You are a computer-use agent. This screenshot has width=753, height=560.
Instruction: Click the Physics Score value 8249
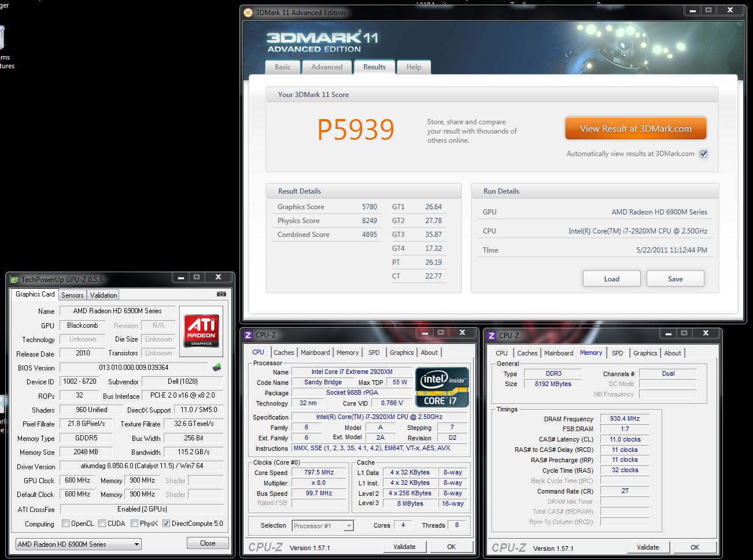(x=369, y=221)
